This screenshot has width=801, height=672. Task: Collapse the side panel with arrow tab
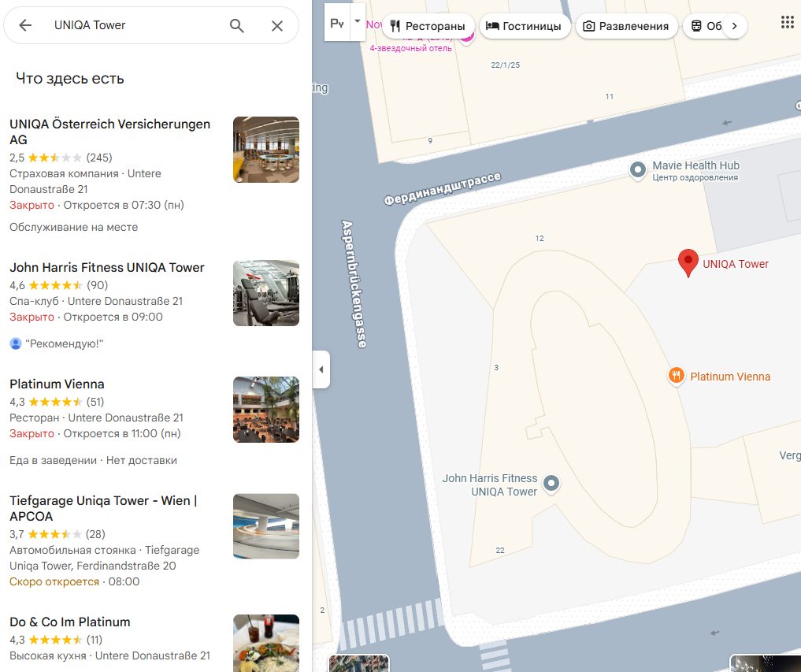(x=321, y=369)
